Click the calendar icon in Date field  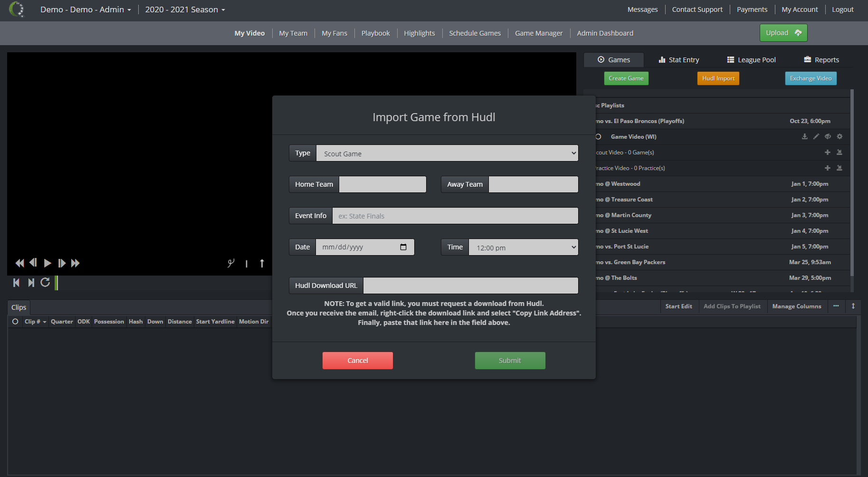[x=403, y=247]
